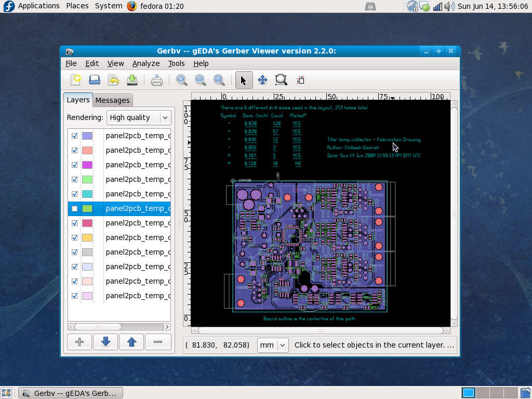Image resolution: width=532 pixels, height=399 pixels.
Task: Click the Open project toolbar icon
Action: (x=95, y=80)
